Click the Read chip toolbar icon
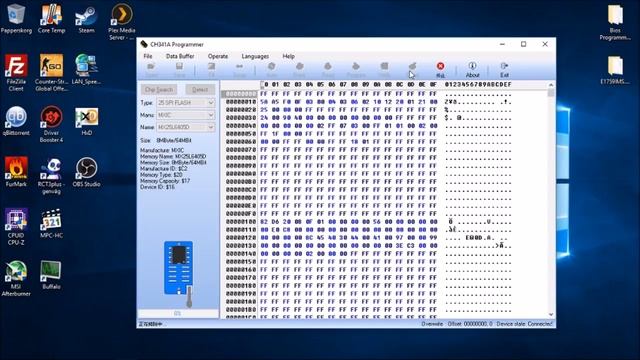 click(x=328, y=69)
